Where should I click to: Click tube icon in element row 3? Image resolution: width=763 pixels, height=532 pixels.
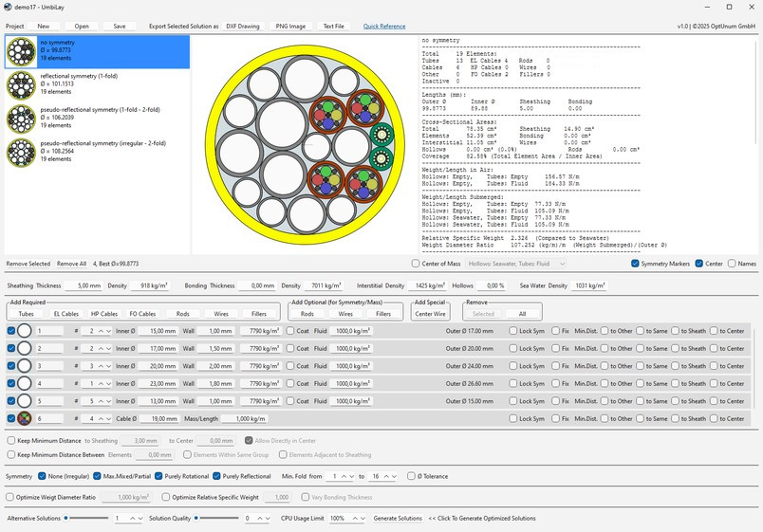click(25, 366)
